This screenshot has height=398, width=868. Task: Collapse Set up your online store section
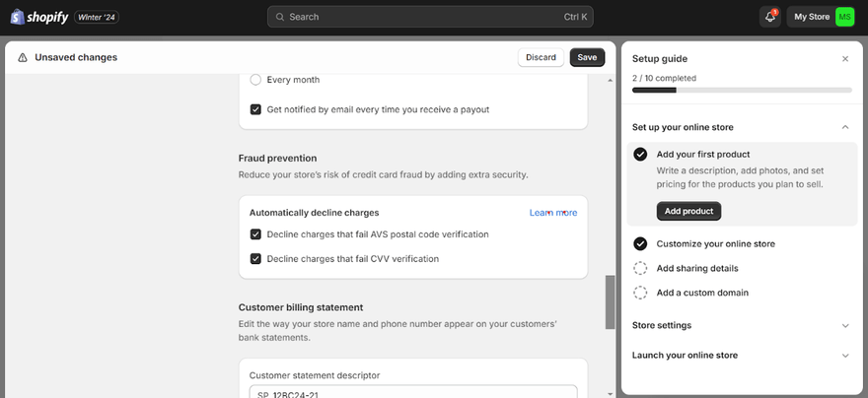click(x=844, y=127)
